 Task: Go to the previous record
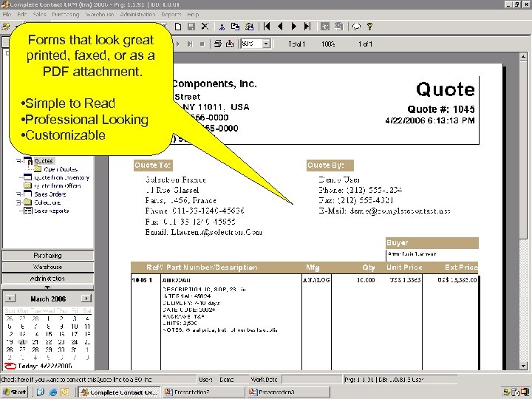[x=280, y=27]
